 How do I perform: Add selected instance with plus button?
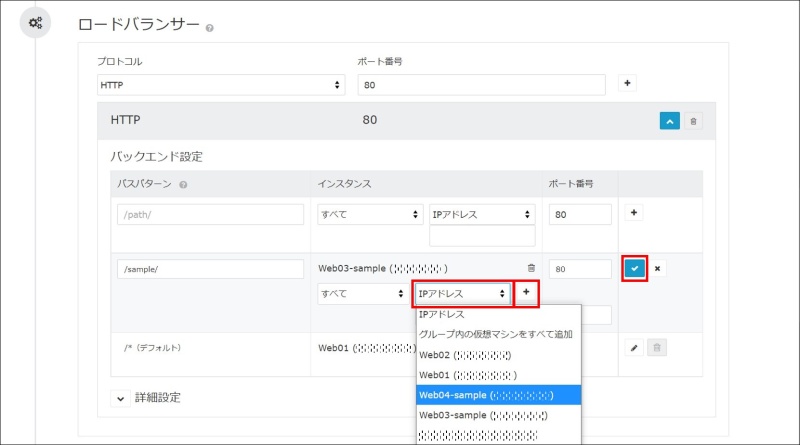click(526, 293)
